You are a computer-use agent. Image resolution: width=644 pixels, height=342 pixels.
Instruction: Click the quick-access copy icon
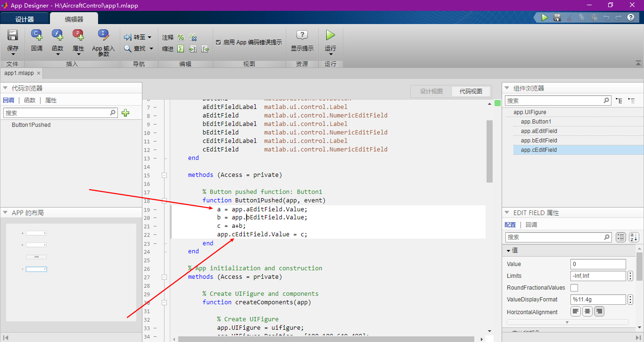(x=582, y=17)
